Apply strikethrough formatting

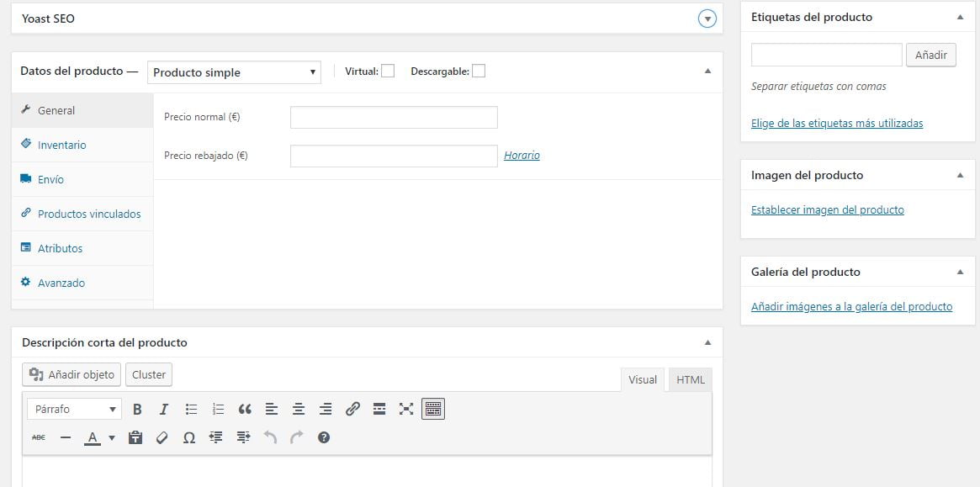[x=38, y=437]
